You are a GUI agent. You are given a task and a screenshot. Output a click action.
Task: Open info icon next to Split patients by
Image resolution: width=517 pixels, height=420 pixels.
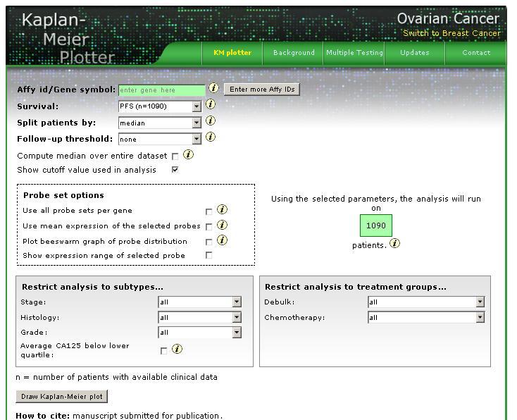point(211,121)
